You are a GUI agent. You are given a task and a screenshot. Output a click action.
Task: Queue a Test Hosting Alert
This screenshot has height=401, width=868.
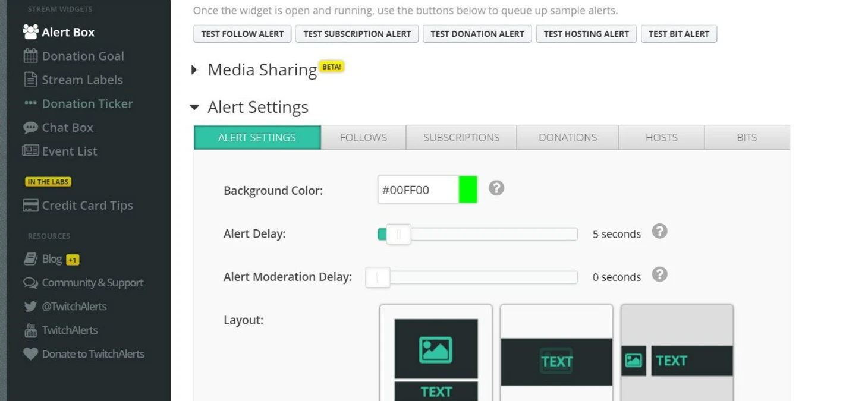586,34
